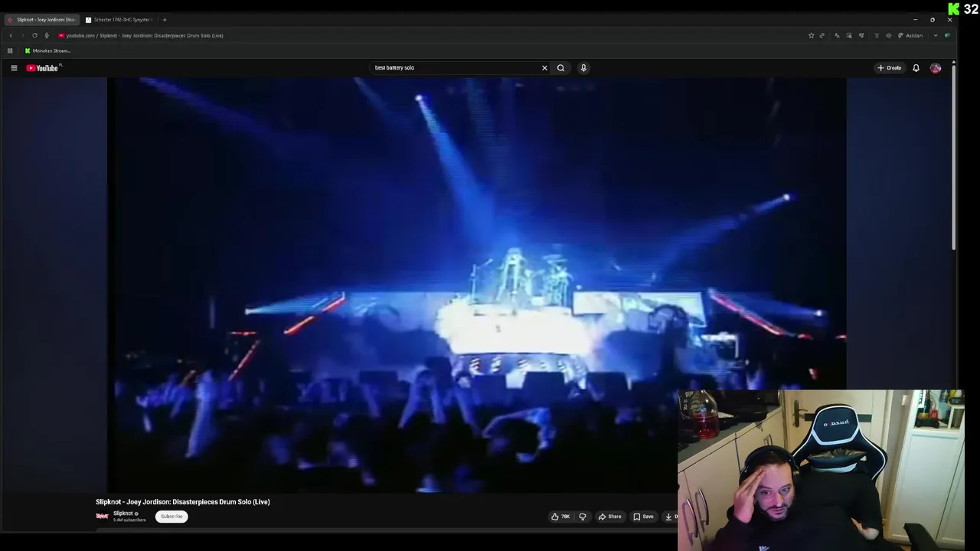Click the link icon next to the star

[822, 35]
